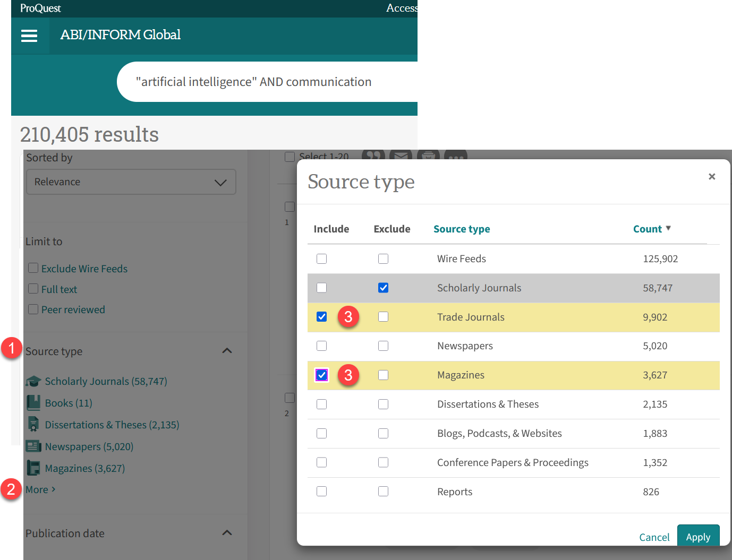732x560 pixels.
Task: Click the ABI/INFORM Global header title
Action: pos(120,35)
